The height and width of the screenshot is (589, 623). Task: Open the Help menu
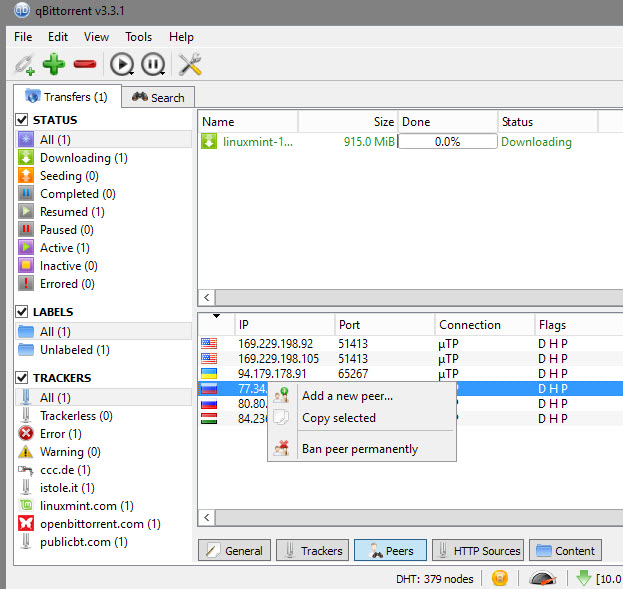tap(181, 37)
